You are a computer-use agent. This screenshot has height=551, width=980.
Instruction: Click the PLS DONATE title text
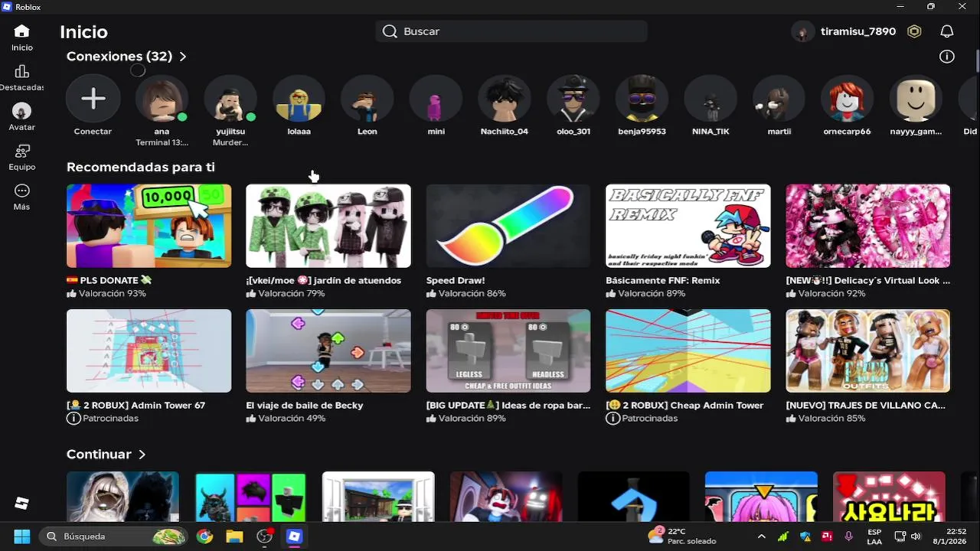tap(109, 280)
